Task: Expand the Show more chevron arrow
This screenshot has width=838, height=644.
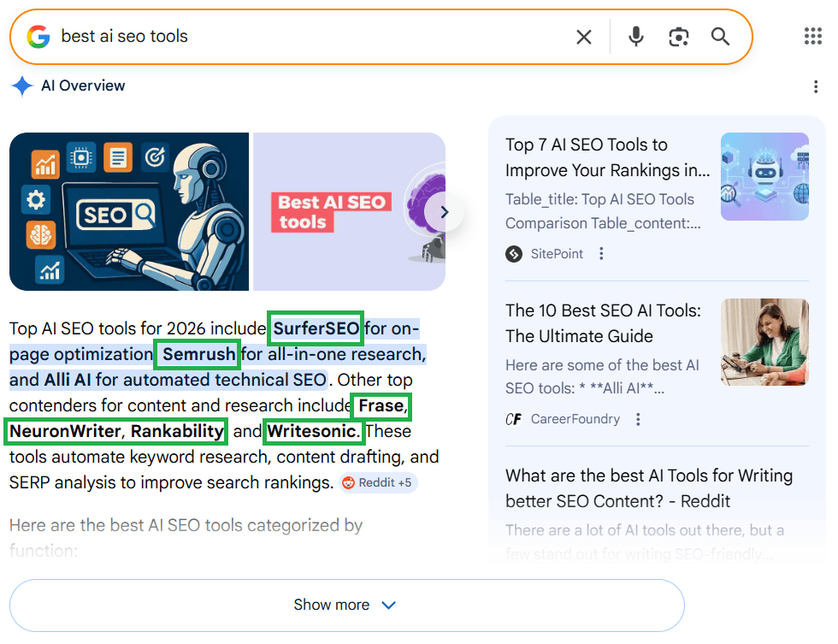Action: [388, 605]
